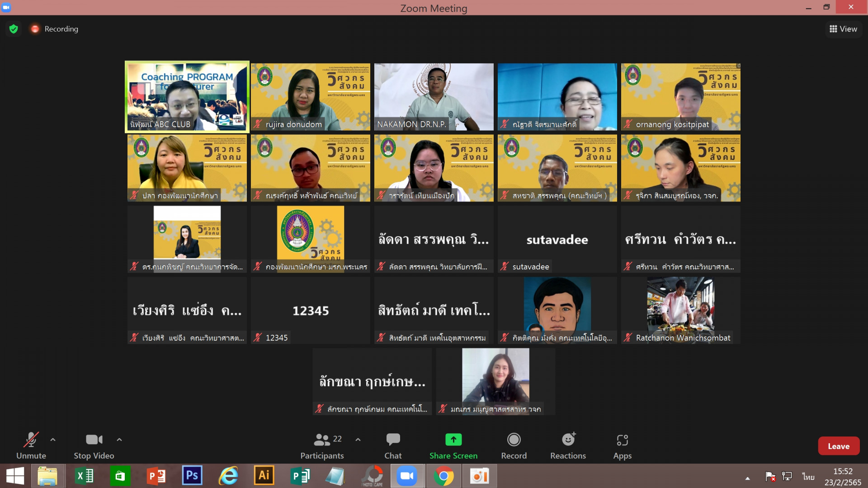868x488 pixels.
Task: Click muted mic icon on rujira donudom tile
Action: [258, 124]
